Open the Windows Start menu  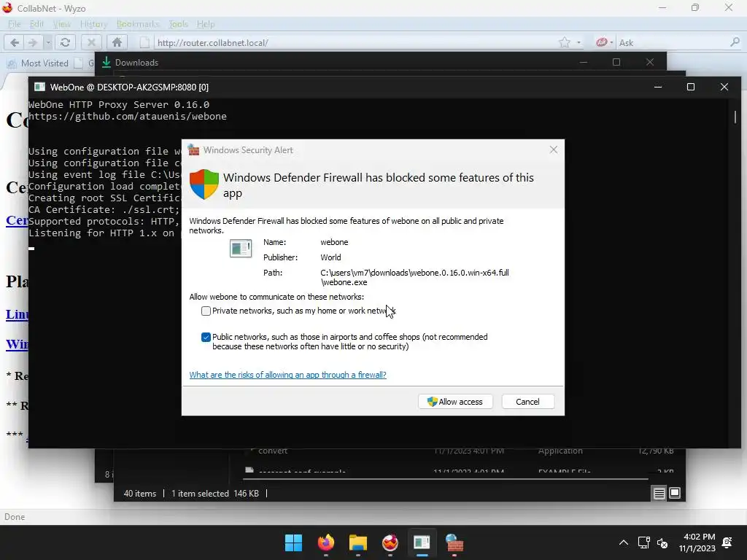coord(293,542)
